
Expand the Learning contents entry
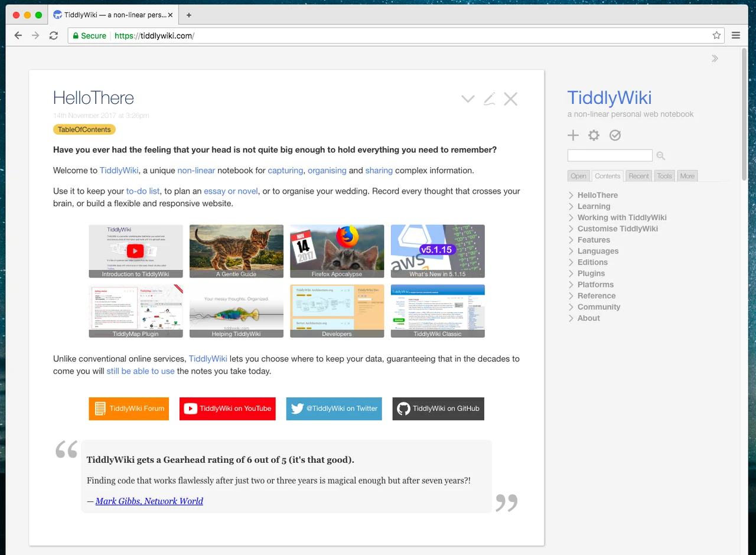click(x=571, y=207)
